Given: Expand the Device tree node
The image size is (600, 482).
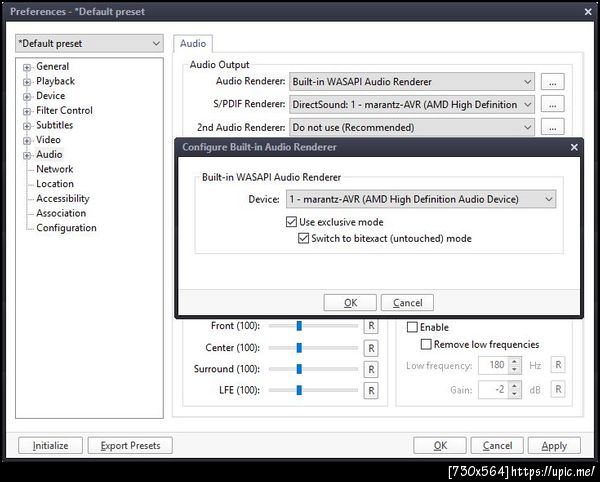Looking at the screenshot, I should [x=27, y=97].
